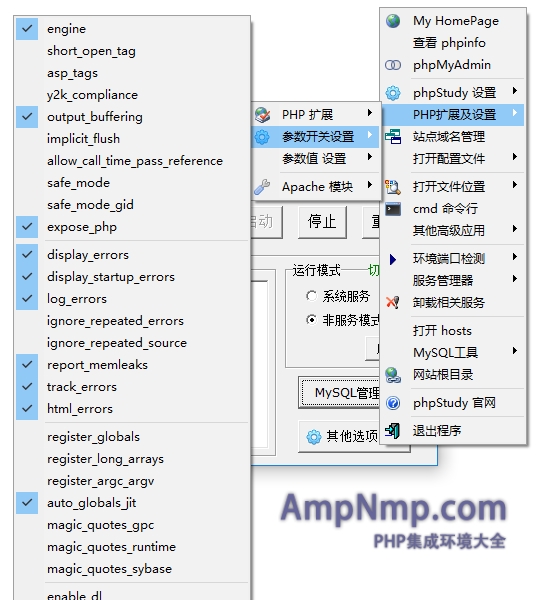Click the question mark icon by phpStudy 官网
The image size is (556, 600).
click(x=393, y=403)
